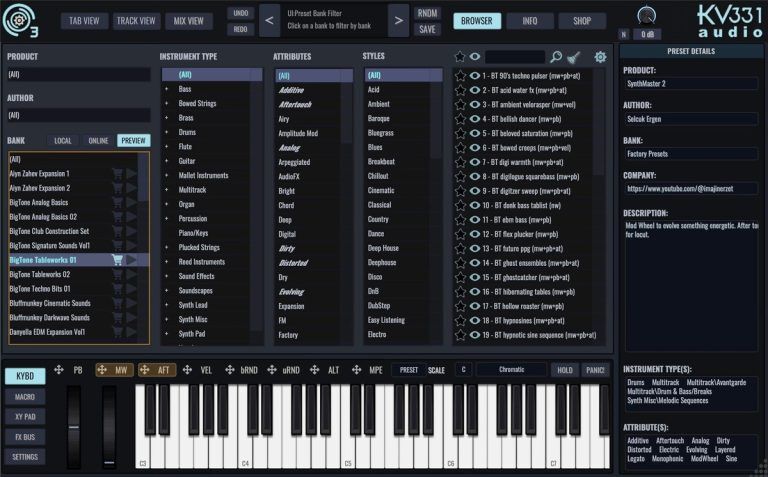The width and height of the screenshot is (768, 477).
Task: Click the favorites star filter icon above preset list
Action: [x=459, y=57]
